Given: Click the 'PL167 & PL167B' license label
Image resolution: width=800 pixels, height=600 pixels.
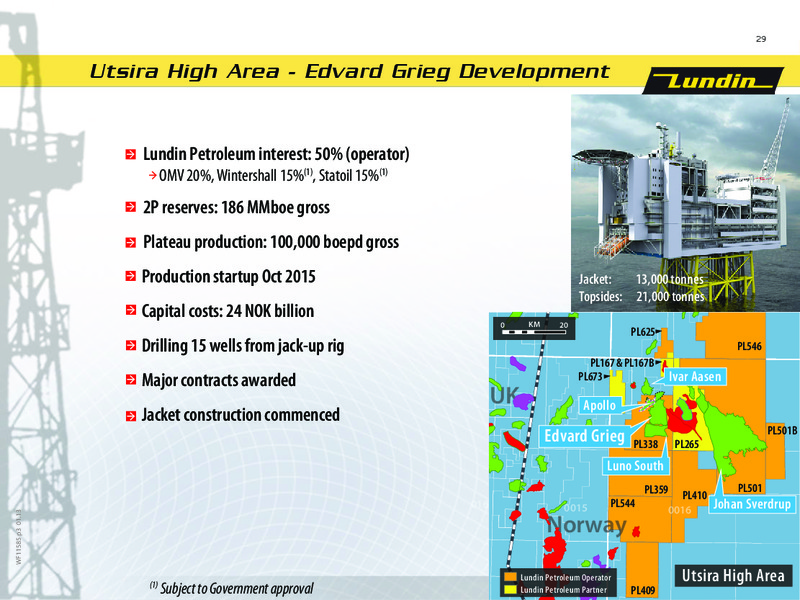Looking at the screenshot, I should pyautogui.click(x=622, y=363).
